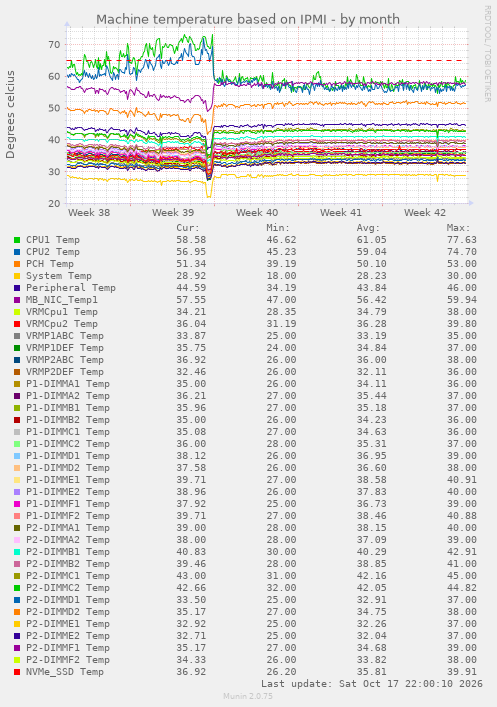497x707 pixels.
Task: Select the VRMCpu2 Temp legend label
Action: click(x=62, y=324)
